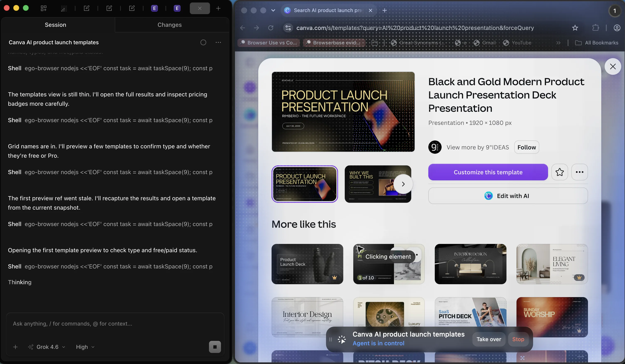The width and height of the screenshot is (625, 364).
Task: Close the Search AI product launch browser tab
Action: coord(371,10)
